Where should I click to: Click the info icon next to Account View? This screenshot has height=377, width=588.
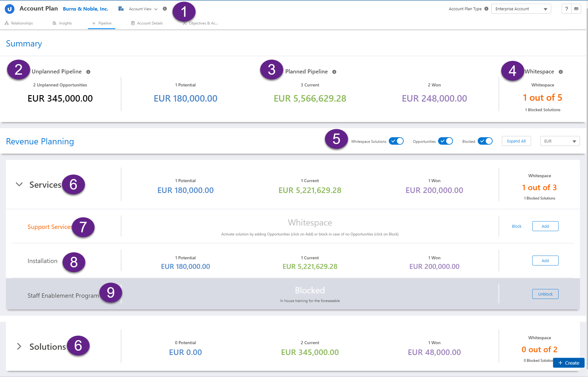165,9
